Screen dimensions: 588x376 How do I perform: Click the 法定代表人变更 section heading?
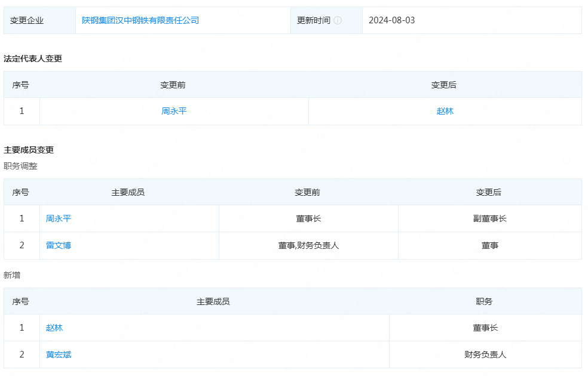[x=33, y=58]
